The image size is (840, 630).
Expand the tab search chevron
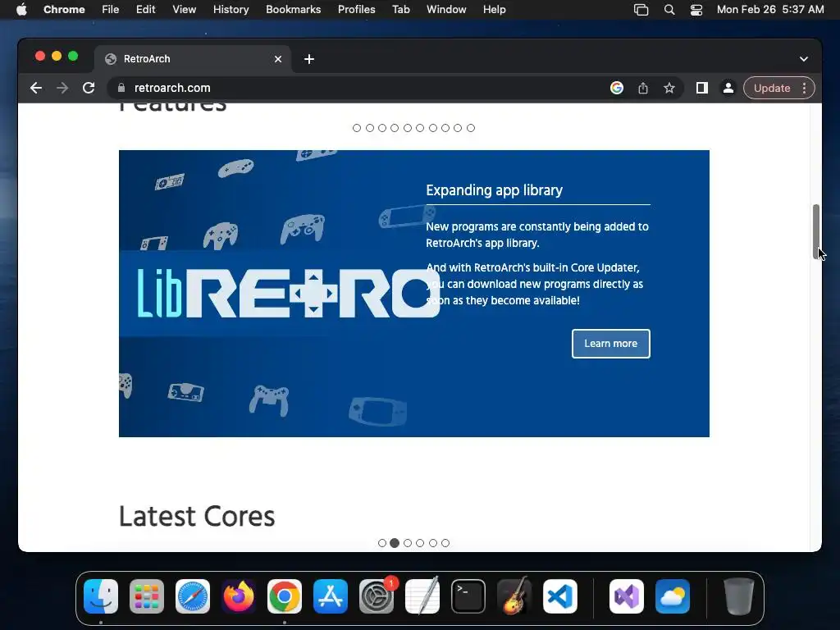(x=804, y=59)
